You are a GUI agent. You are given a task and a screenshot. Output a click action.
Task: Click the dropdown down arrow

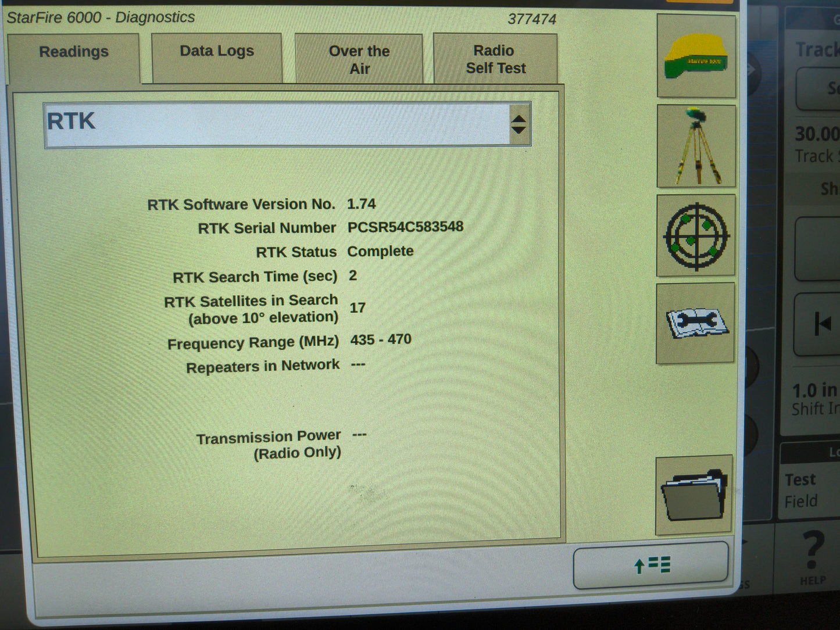coord(519,130)
